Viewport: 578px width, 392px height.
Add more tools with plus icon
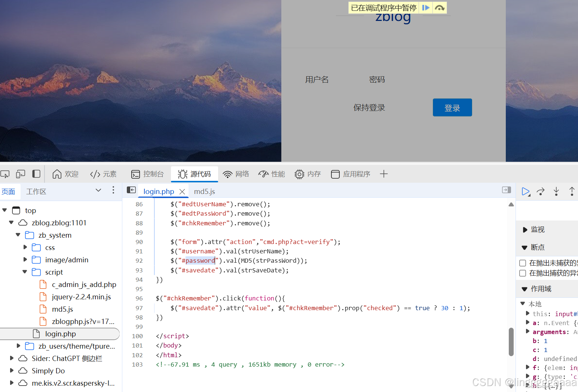tap(383, 174)
